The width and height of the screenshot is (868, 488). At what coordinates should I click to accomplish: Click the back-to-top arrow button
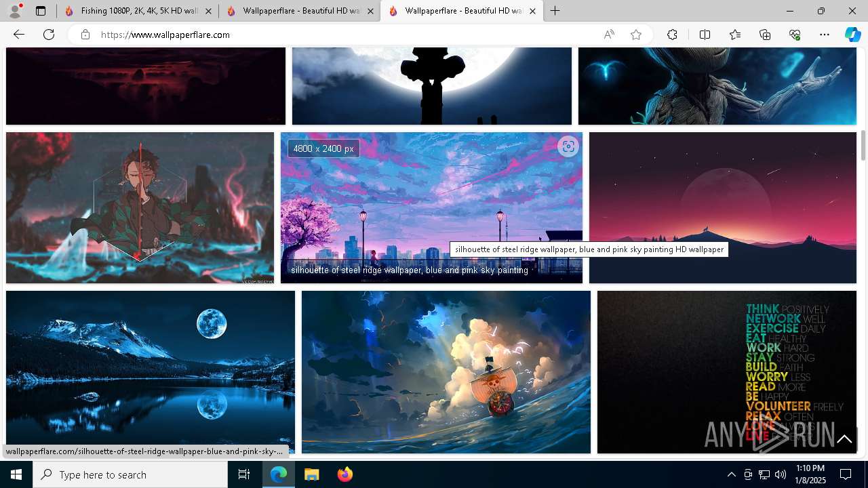[845, 439]
